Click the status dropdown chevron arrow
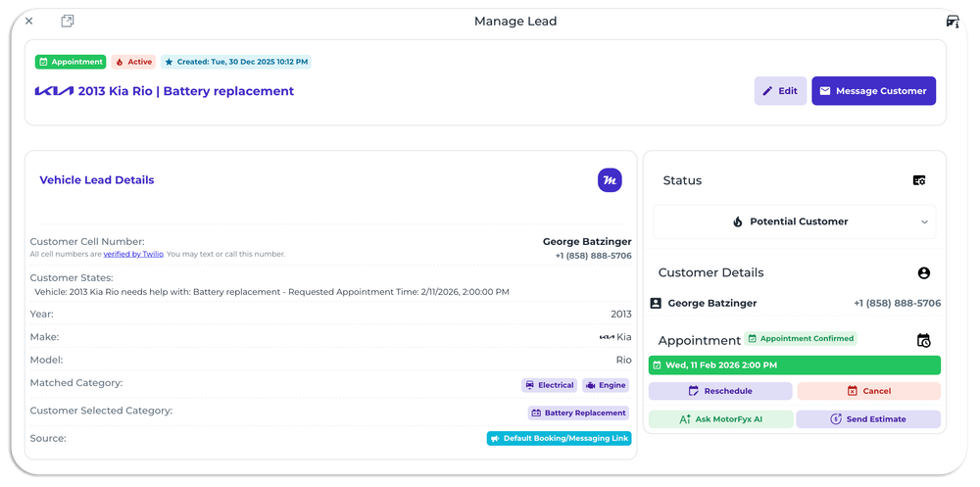 point(924,222)
